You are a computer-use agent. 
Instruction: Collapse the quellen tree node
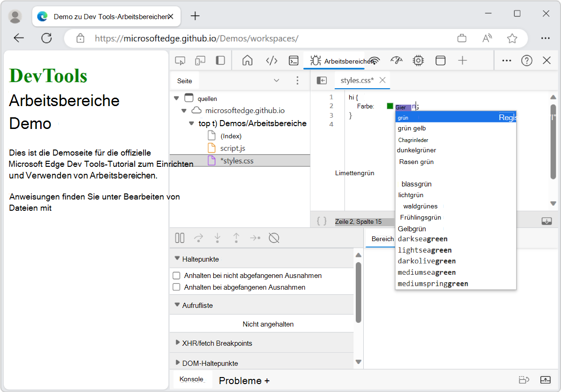[x=176, y=98]
